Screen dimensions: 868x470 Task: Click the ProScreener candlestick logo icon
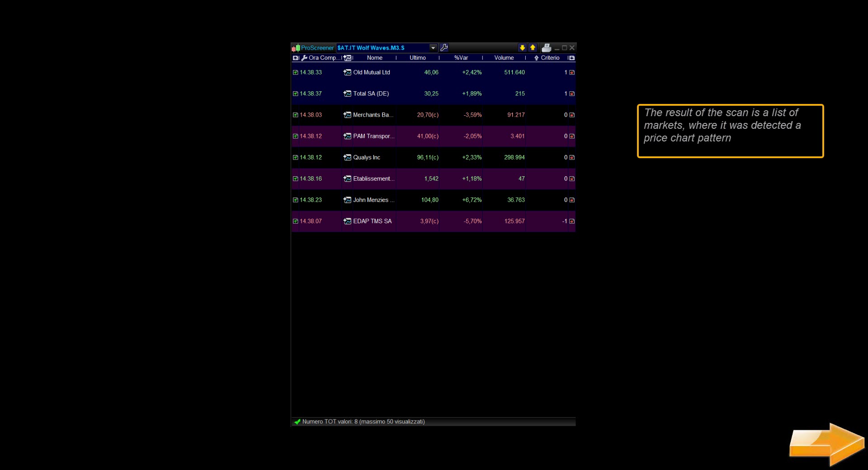[x=296, y=47]
